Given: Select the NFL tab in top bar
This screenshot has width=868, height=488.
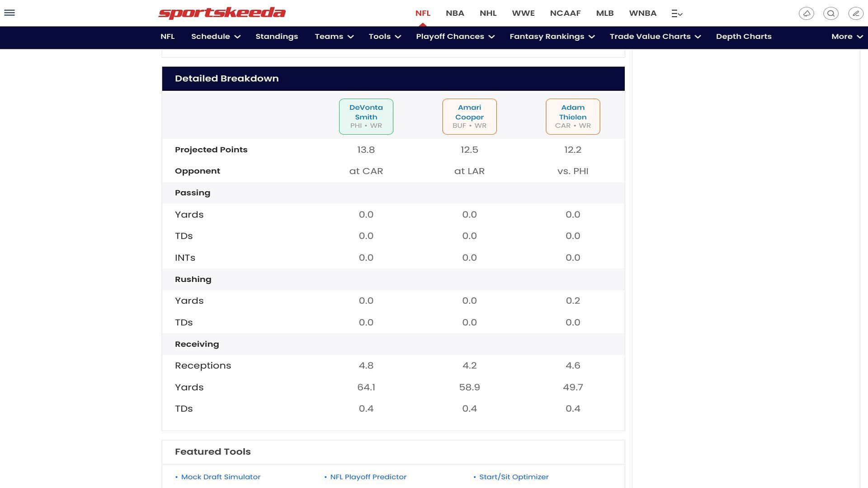Looking at the screenshot, I should point(423,13).
